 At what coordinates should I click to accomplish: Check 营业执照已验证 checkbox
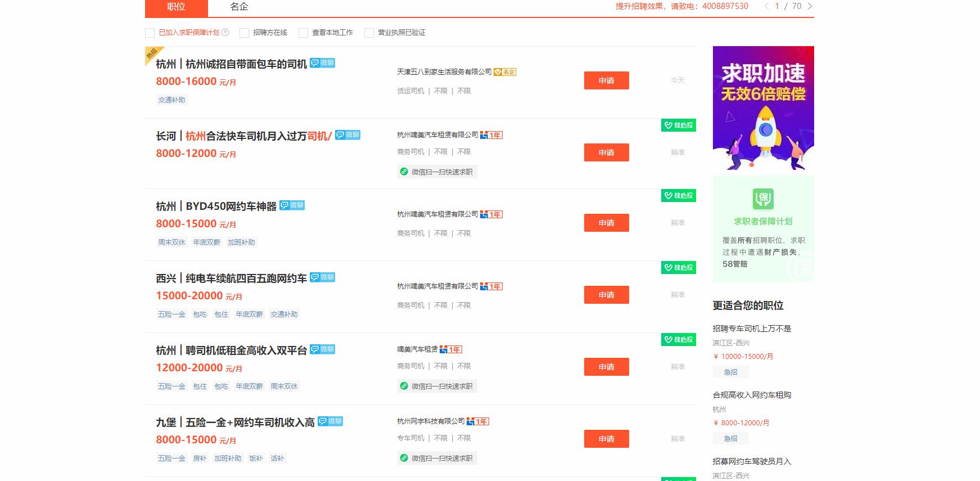(x=369, y=33)
